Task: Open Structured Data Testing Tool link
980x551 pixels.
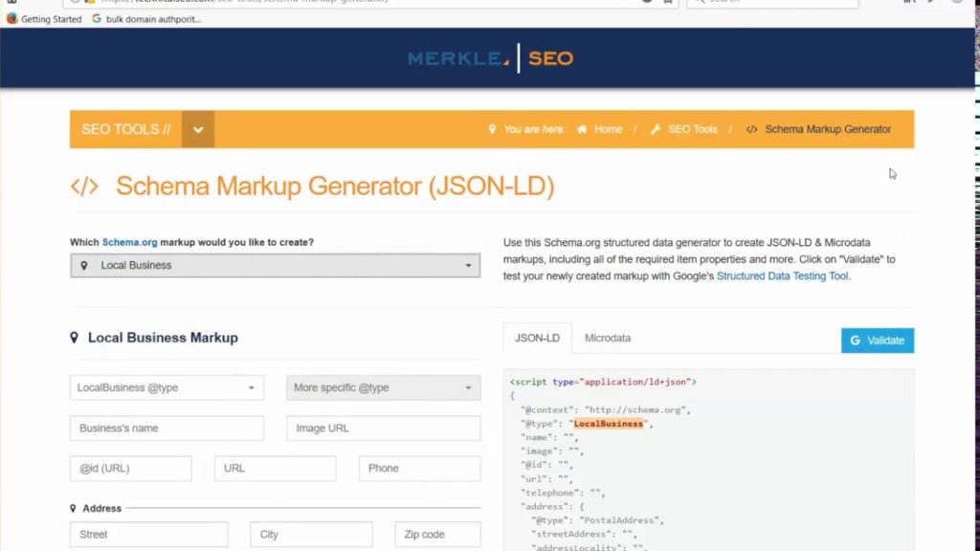Action: [x=782, y=276]
